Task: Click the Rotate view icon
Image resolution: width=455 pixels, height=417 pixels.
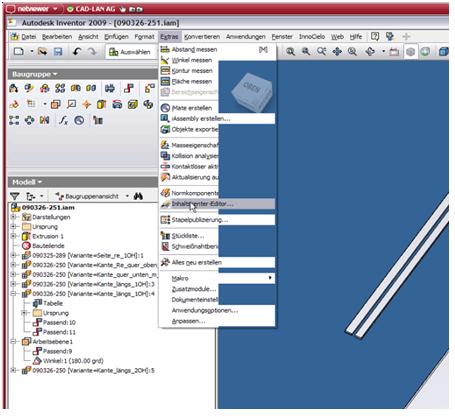Action: tap(370, 52)
